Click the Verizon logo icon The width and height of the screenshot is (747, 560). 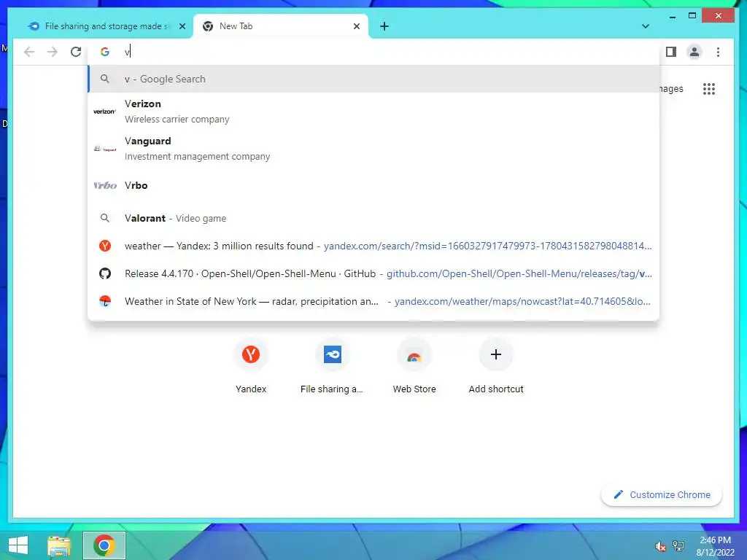click(105, 112)
